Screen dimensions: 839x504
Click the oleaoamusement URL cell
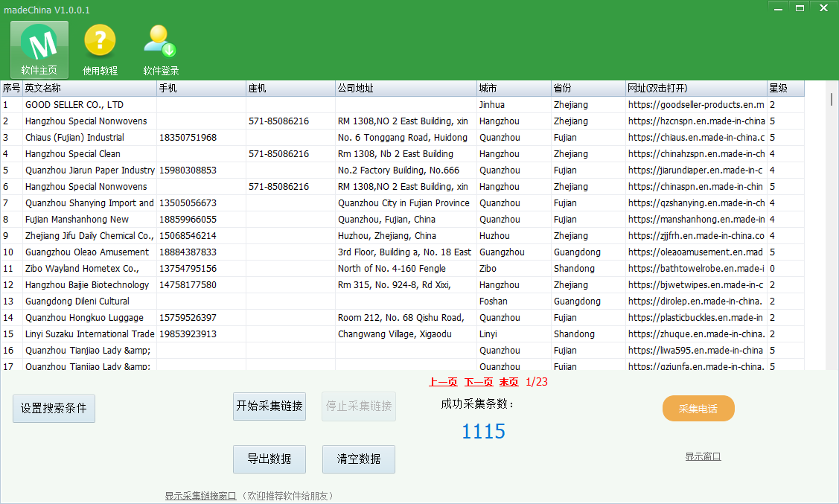(696, 252)
